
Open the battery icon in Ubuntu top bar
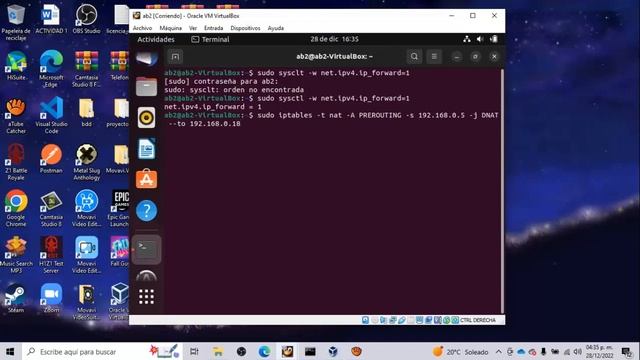click(493, 39)
